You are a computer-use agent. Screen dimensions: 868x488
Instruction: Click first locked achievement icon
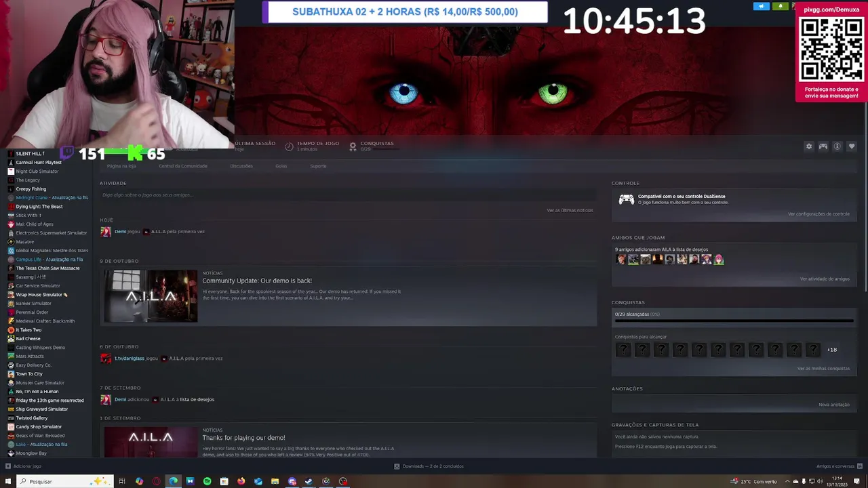[x=623, y=350]
